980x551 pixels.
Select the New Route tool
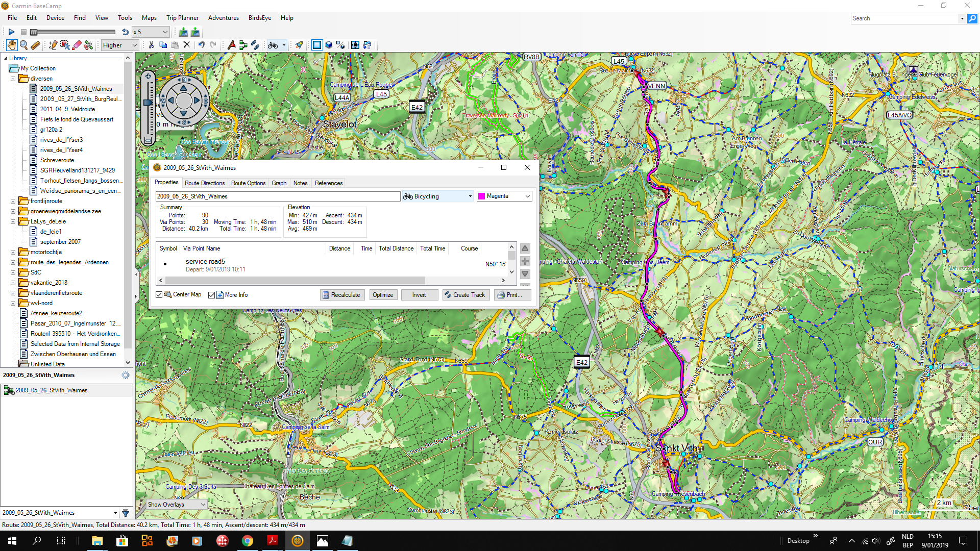(x=243, y=45)
